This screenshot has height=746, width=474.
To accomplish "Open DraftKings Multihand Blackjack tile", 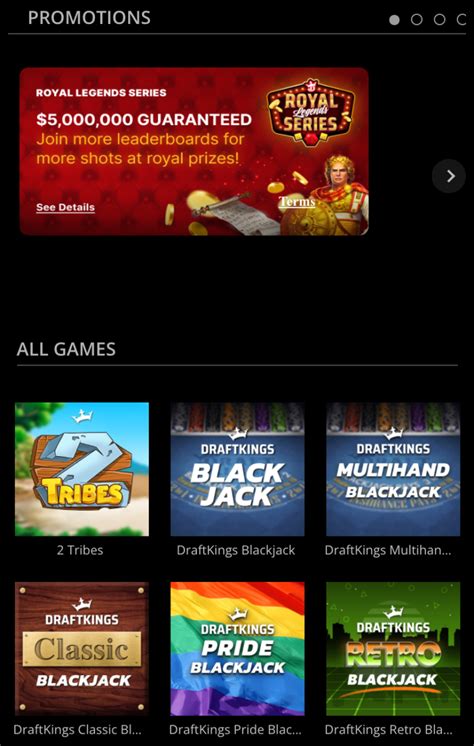I will click(393, 469).
